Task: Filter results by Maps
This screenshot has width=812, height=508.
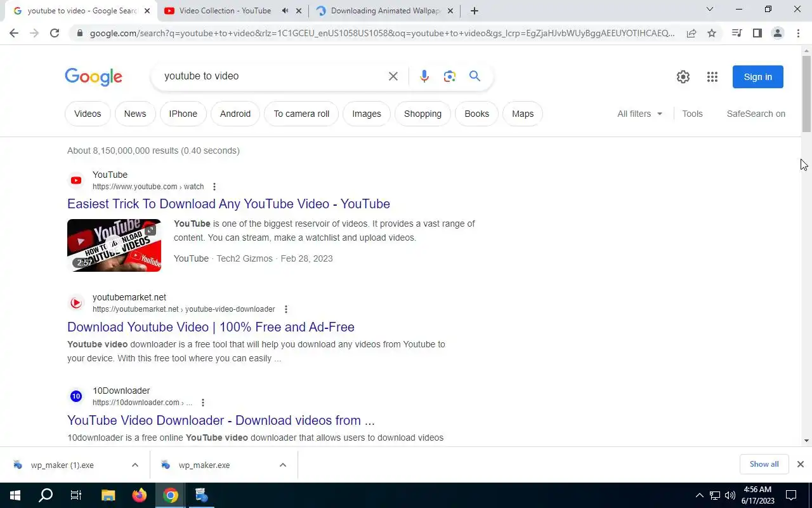Action: tap(523, 114)
